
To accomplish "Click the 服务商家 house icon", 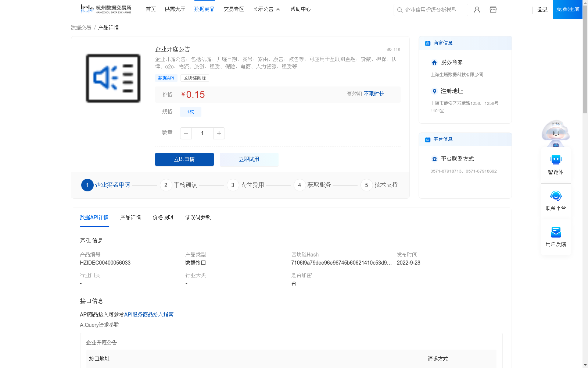I will (x=434, y=63).
